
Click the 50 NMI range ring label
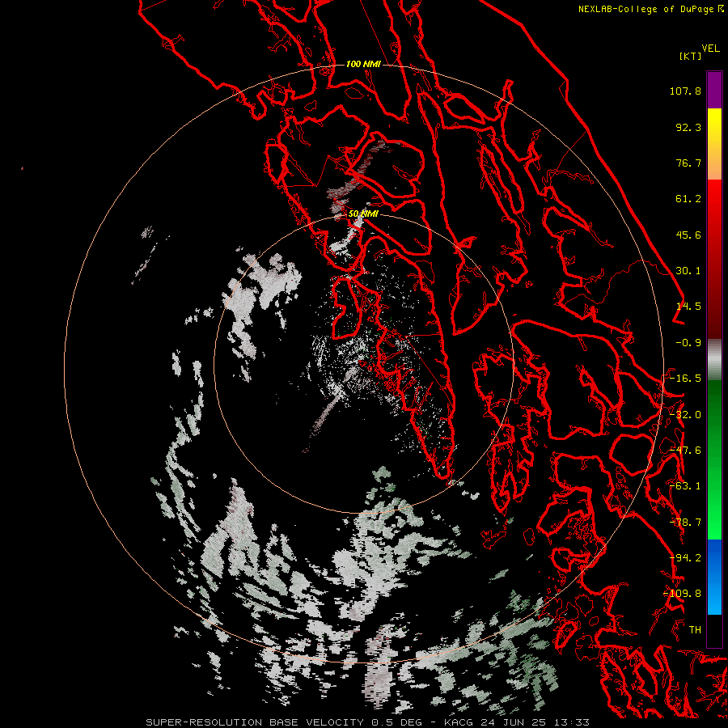[x=363, y=214]
